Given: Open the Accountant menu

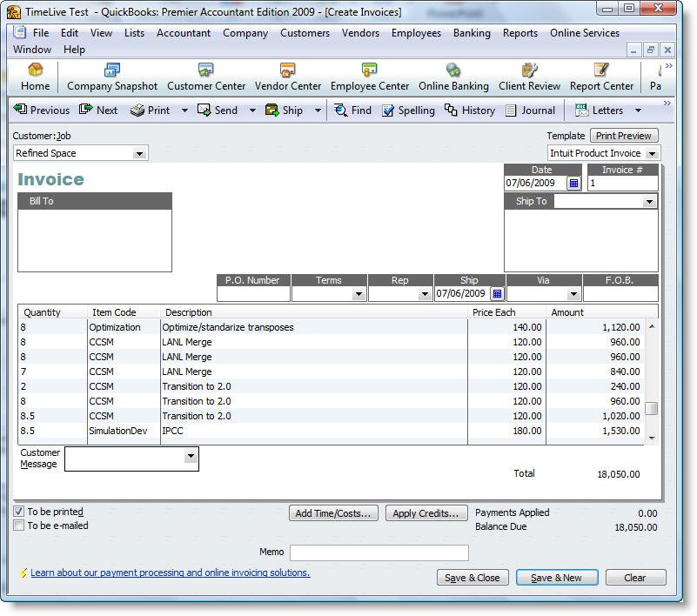Looking at the screenshot, I should [183, 33].
